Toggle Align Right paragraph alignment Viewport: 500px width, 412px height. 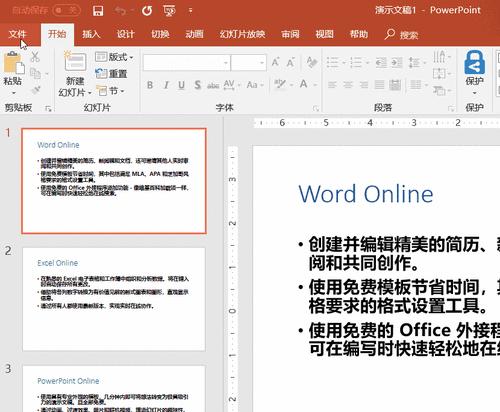(363, 85)
